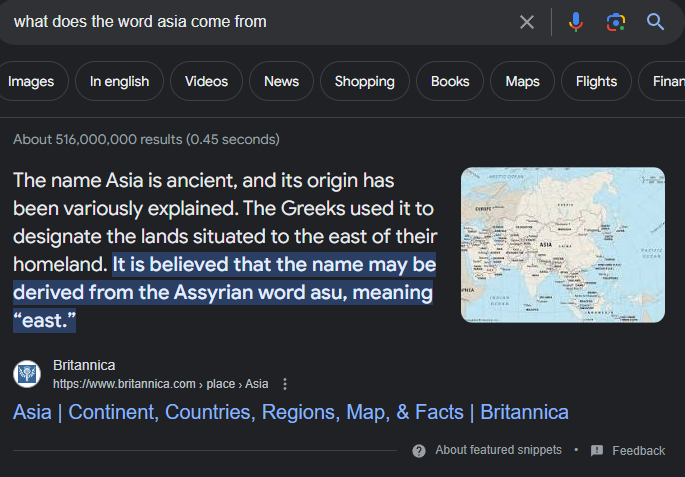Image resolution: width=685 pixels, height=477 pixels.
Task: Open Google Lens image search
Action: (615, 22)
